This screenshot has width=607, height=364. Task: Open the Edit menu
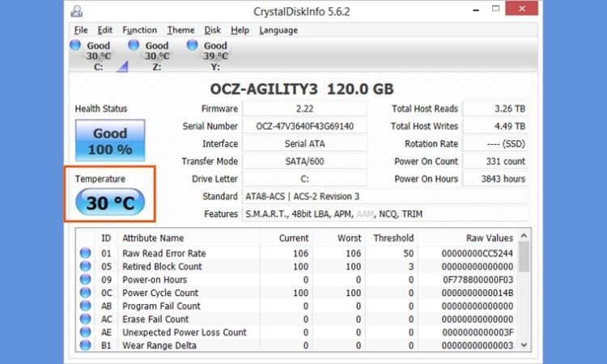point(105,30)
